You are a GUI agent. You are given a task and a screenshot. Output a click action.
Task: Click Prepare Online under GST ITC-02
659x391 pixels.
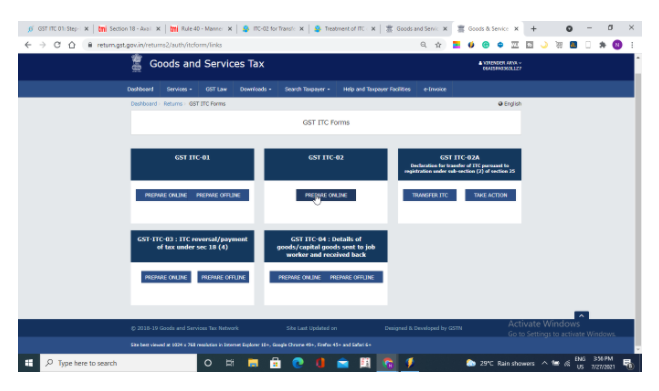coord(326,195)
